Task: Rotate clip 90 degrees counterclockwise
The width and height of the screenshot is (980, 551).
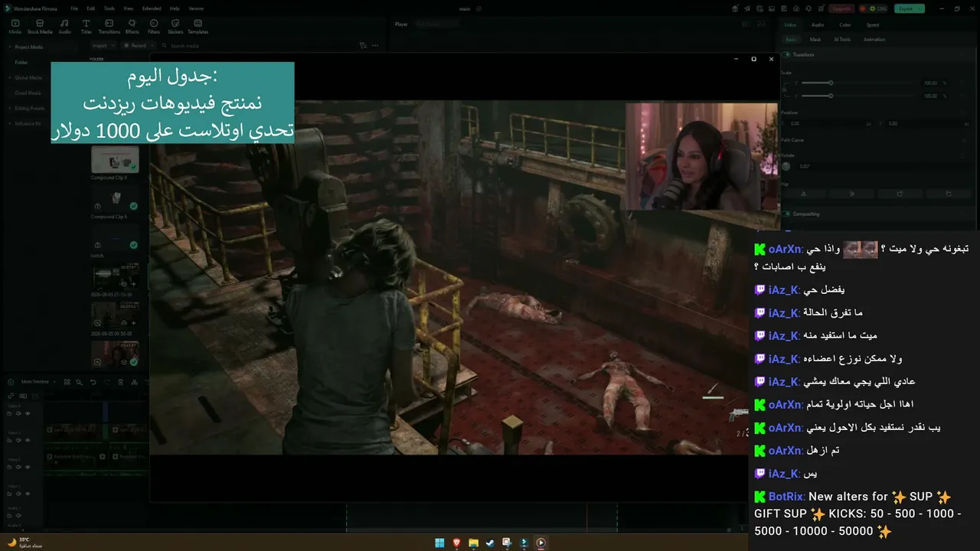Action: click(949, 194)
